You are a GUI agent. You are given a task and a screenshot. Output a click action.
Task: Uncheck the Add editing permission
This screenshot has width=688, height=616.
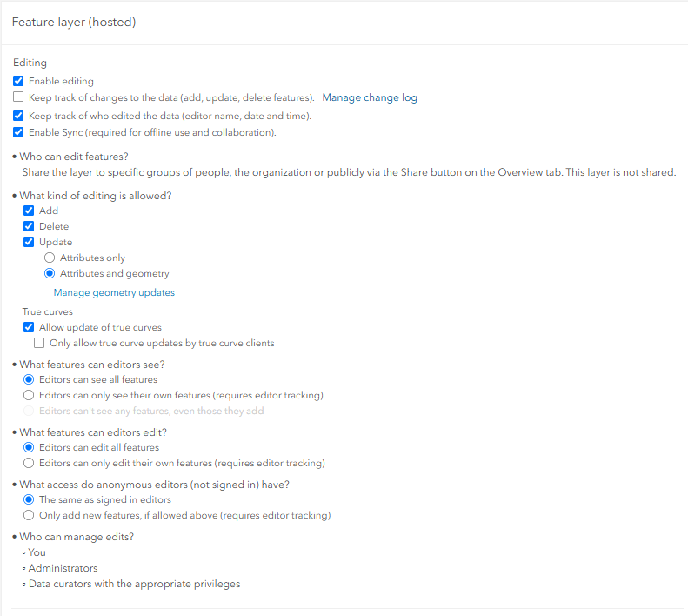point(29,211)
